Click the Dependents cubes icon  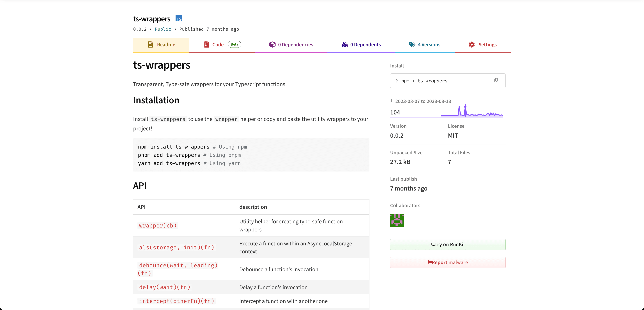coord(344,45)
